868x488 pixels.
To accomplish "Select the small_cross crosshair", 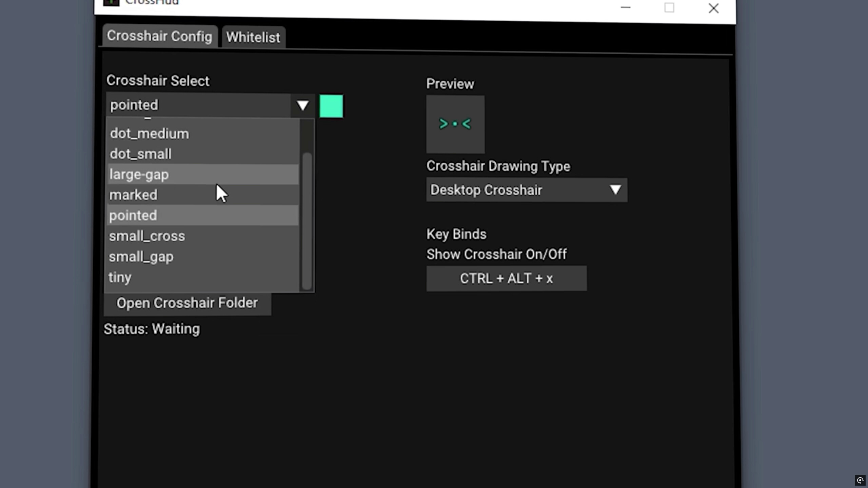I will click(x=147, y=236).
